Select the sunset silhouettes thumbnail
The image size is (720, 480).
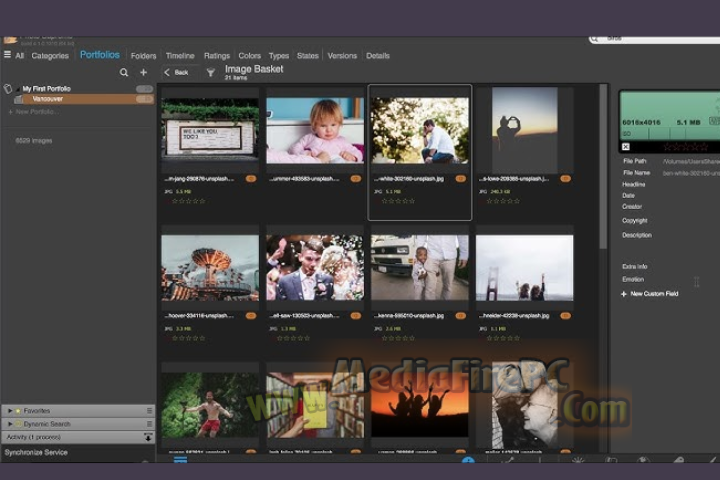pos(420,404)
